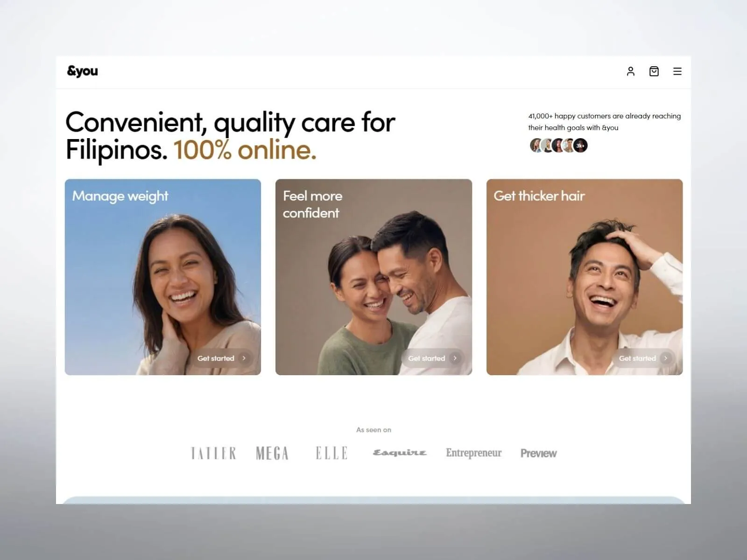Click the 3k+ customer avatar badge
This screenshot has height=560, width=747.
[580, 146]
